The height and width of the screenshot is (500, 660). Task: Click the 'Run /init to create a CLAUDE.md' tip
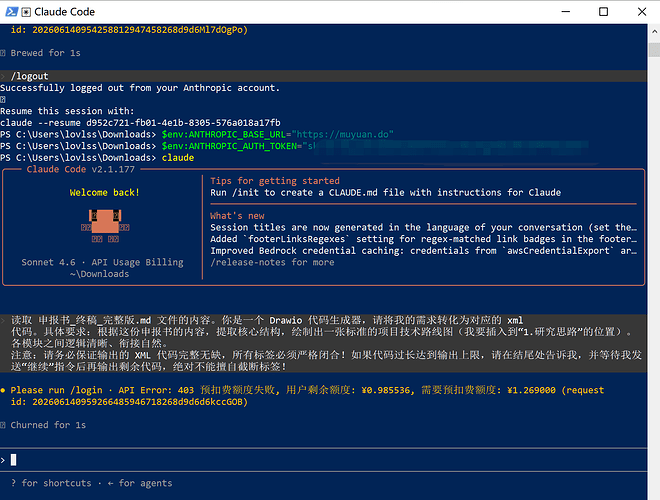pos(386,193)
